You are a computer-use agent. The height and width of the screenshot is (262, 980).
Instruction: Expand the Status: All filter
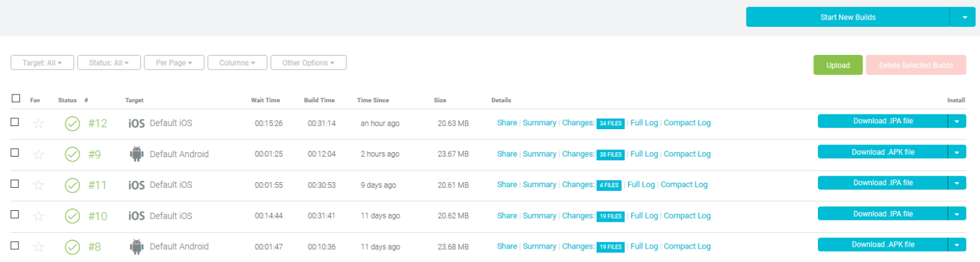pyautogui.click(x=109, y=63)
